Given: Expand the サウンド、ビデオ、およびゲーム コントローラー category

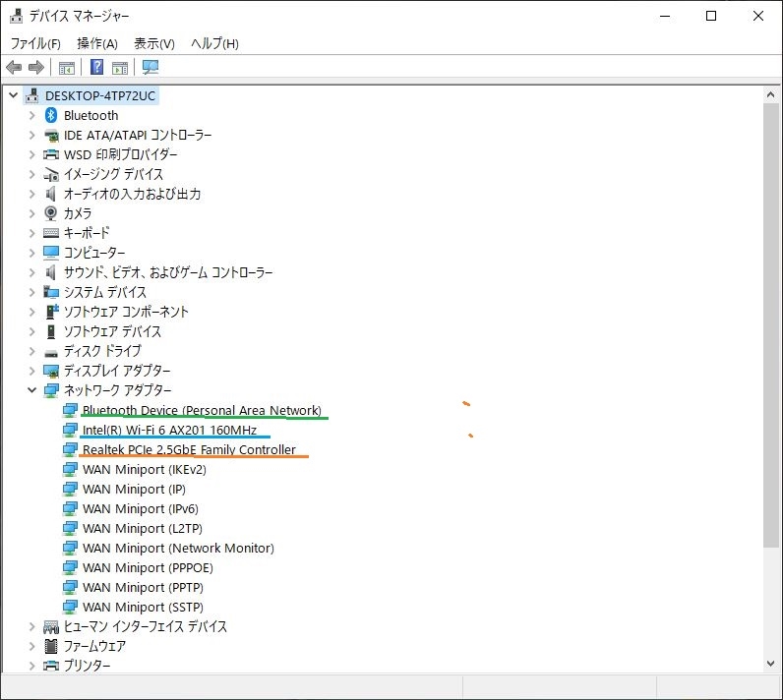Looking at the screenshot, I should coord(31,272).
